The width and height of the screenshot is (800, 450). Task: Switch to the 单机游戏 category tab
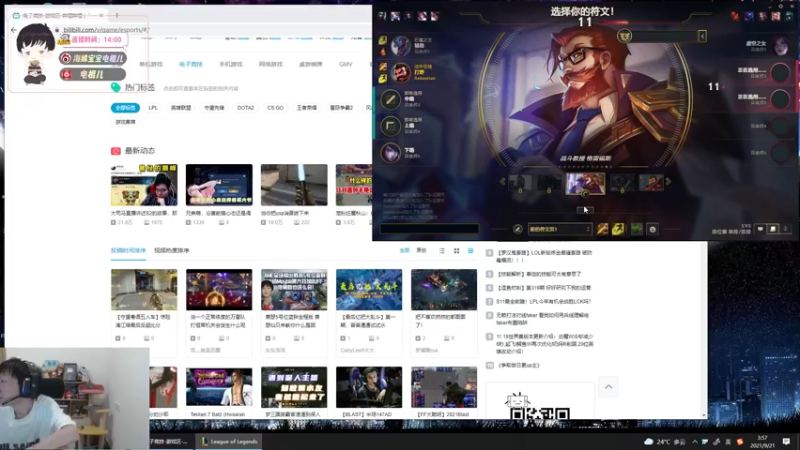(151, 64)
